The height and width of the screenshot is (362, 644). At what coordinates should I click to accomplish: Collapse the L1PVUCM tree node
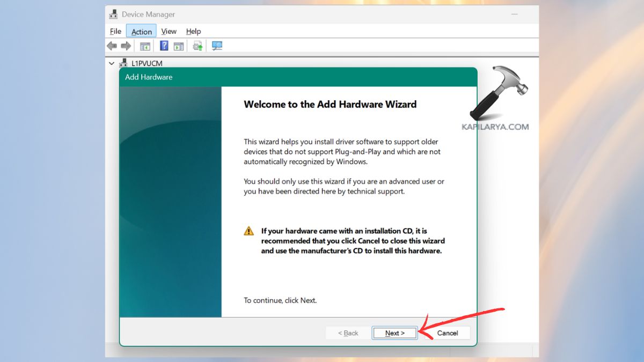point(112,63)
